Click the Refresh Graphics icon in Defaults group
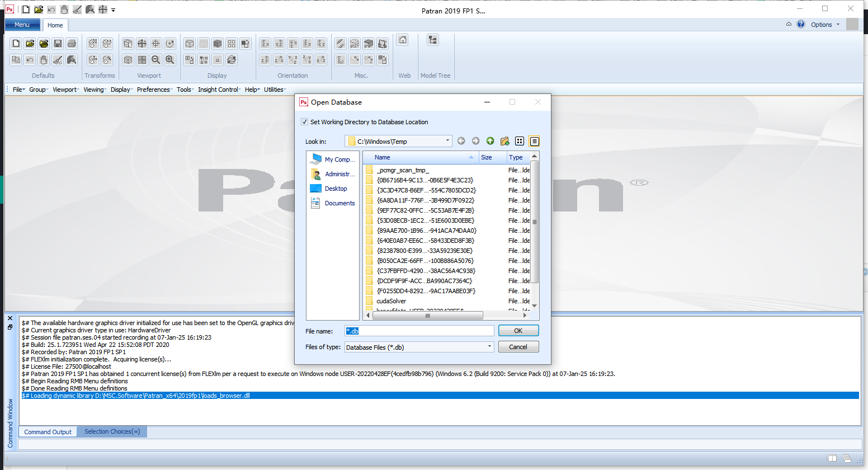 72,60
